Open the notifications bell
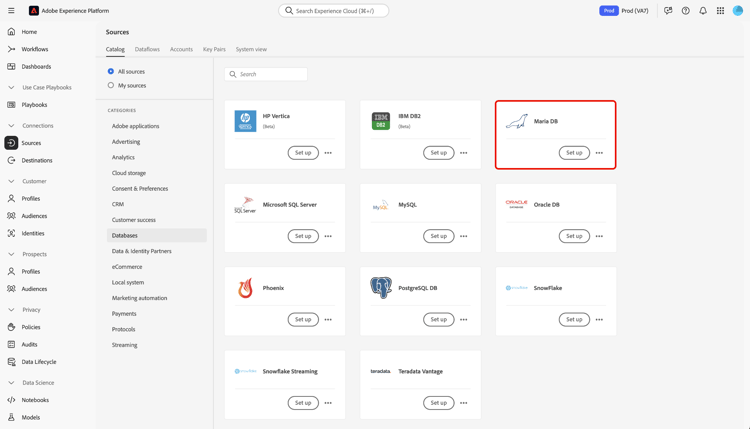Viewport: 750px width, 429px height. click(703, 11)
